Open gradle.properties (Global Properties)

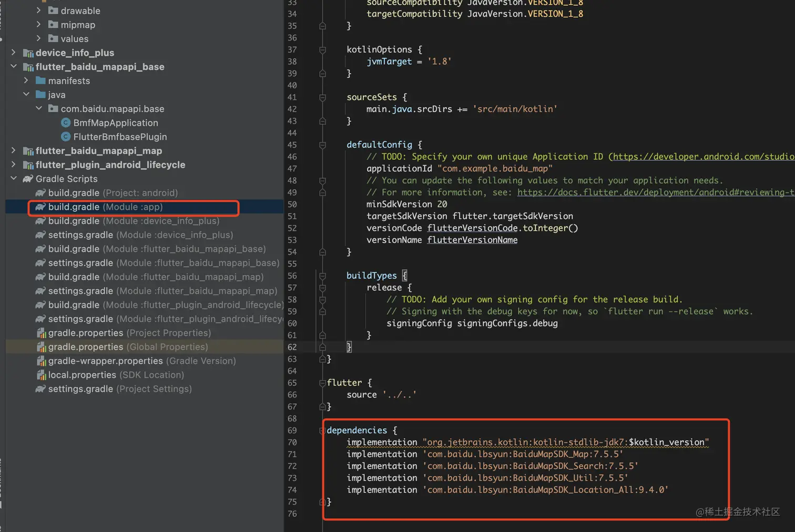point(128,347)
